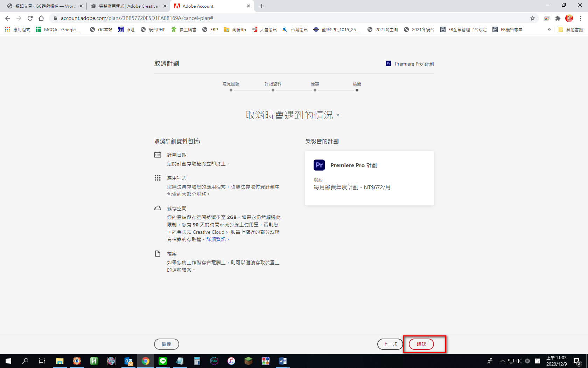Expand hidden bookmarks chevron
This screenshot has height=368, width=588.
tap(549, 29)
